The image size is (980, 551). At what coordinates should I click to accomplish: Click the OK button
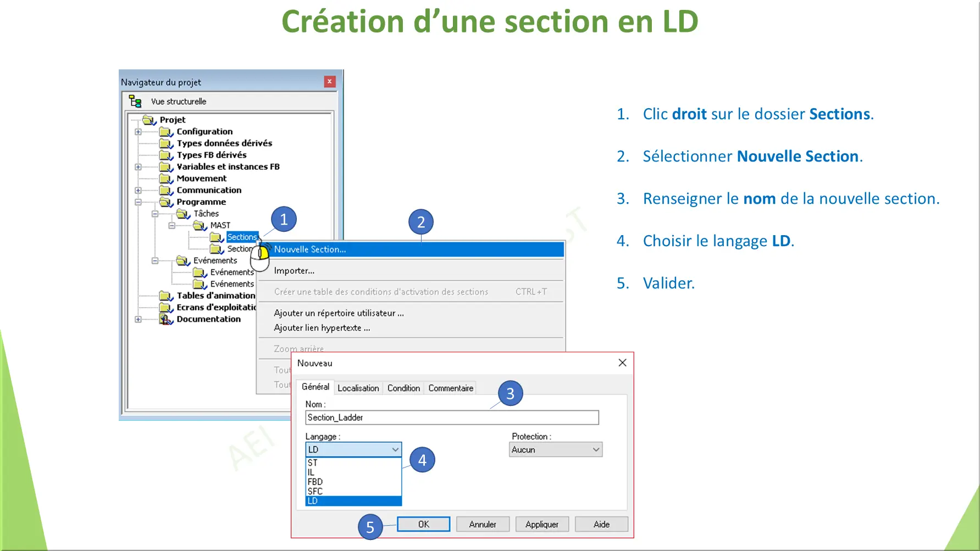click(423, 524)
